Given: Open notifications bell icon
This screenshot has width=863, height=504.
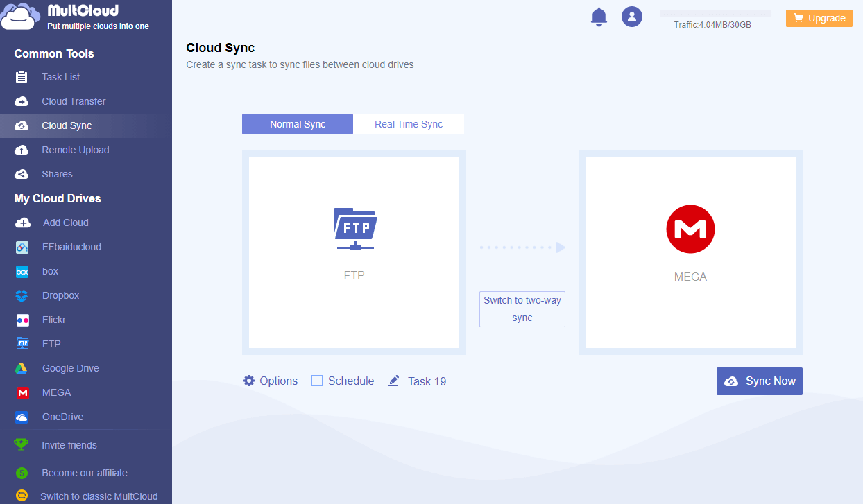Looking at the screenshot, I should [x=599, y=17].
